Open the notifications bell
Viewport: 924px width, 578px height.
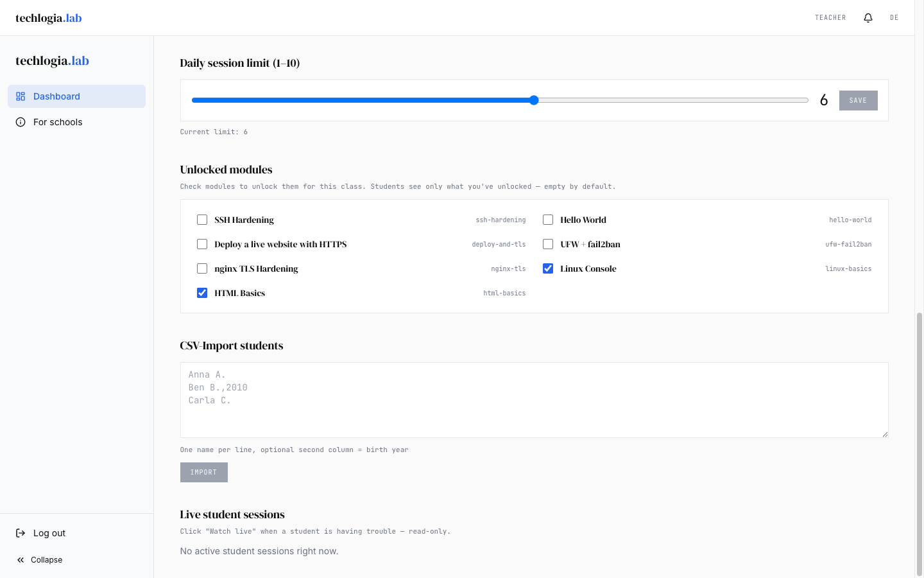point(868,18)
